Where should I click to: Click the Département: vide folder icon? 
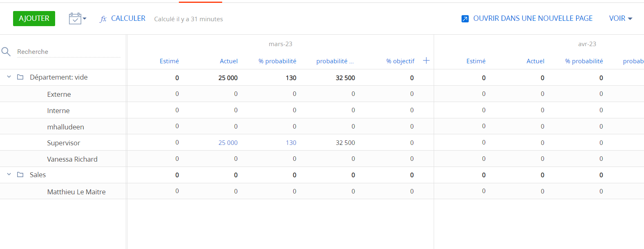20,77
